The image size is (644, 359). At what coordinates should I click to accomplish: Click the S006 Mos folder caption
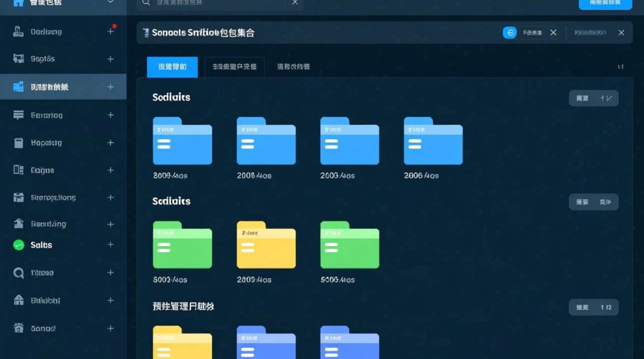click(x=337, y=280)
